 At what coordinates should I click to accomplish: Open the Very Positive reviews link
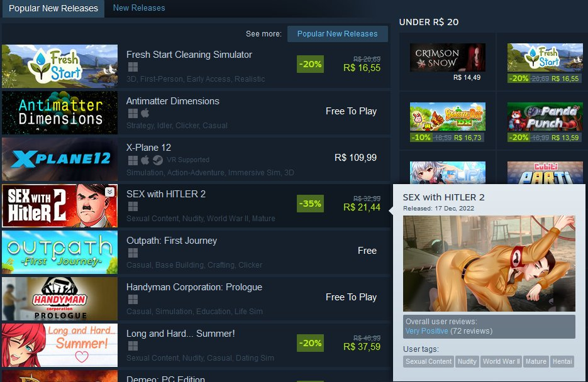427,331
